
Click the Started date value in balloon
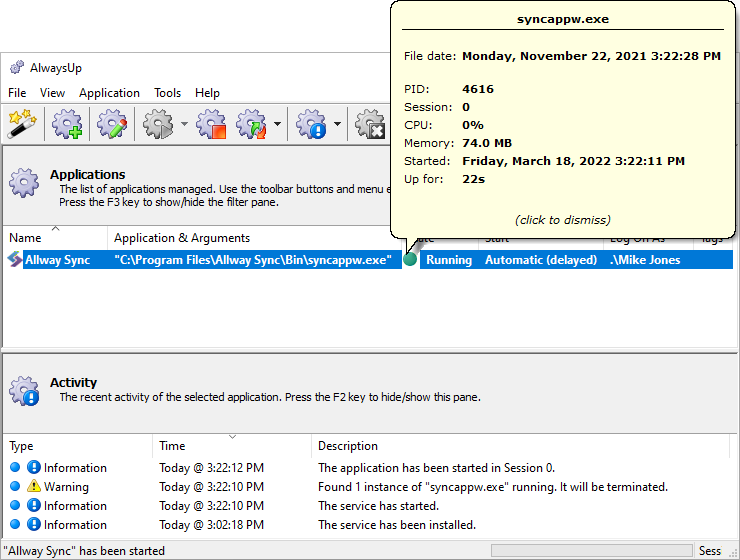pyautogui.click(x=573, y=161)
